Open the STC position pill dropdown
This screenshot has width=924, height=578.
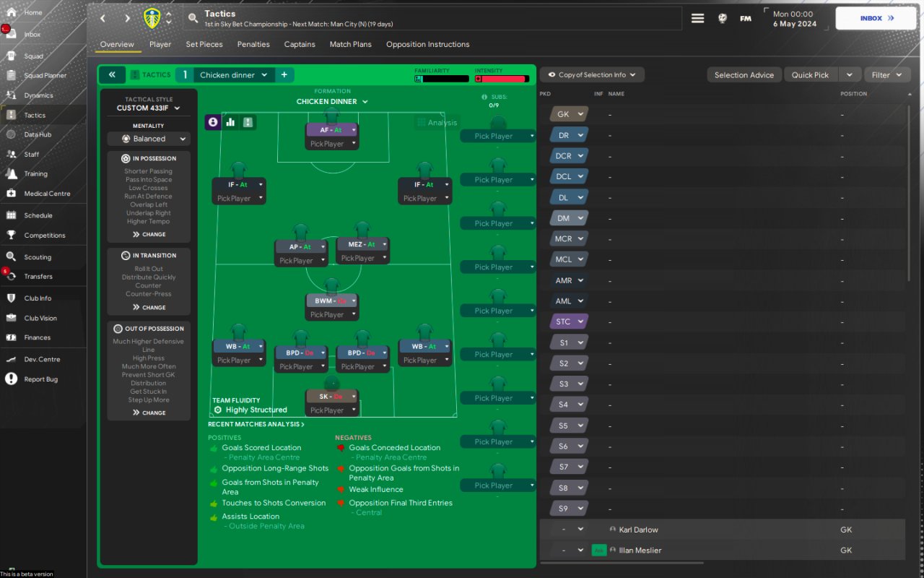pos(569,322)
